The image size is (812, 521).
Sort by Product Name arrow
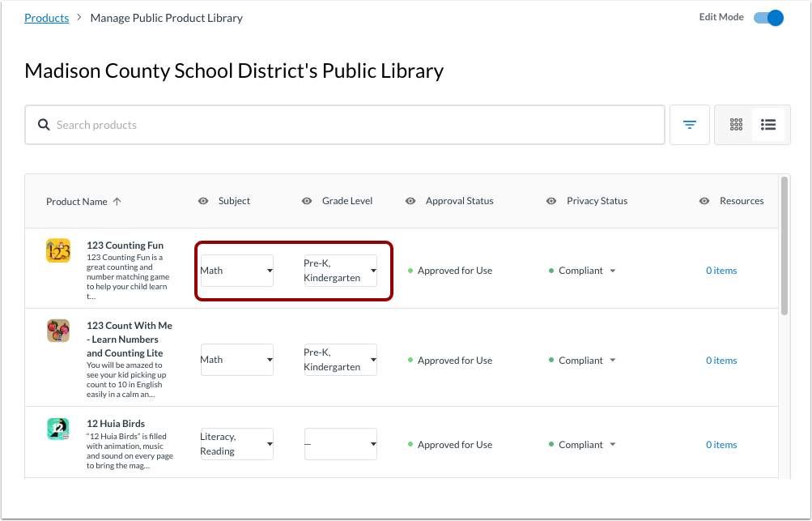coord(117,202)
